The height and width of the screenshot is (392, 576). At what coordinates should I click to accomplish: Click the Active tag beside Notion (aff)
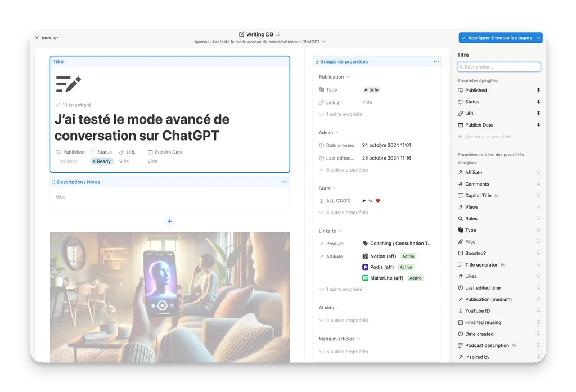point(408,256)
